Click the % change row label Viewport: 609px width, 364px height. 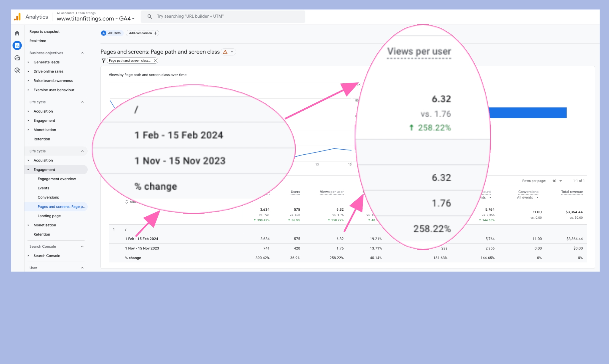pos(133,258)
